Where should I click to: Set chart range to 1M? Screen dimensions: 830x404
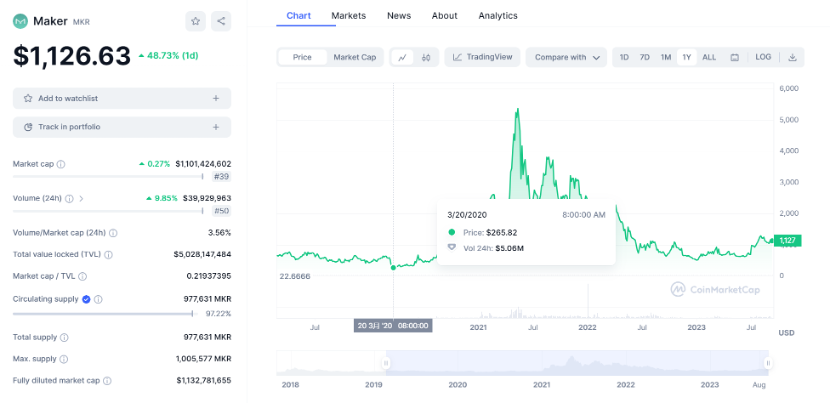tap(666, 57)
